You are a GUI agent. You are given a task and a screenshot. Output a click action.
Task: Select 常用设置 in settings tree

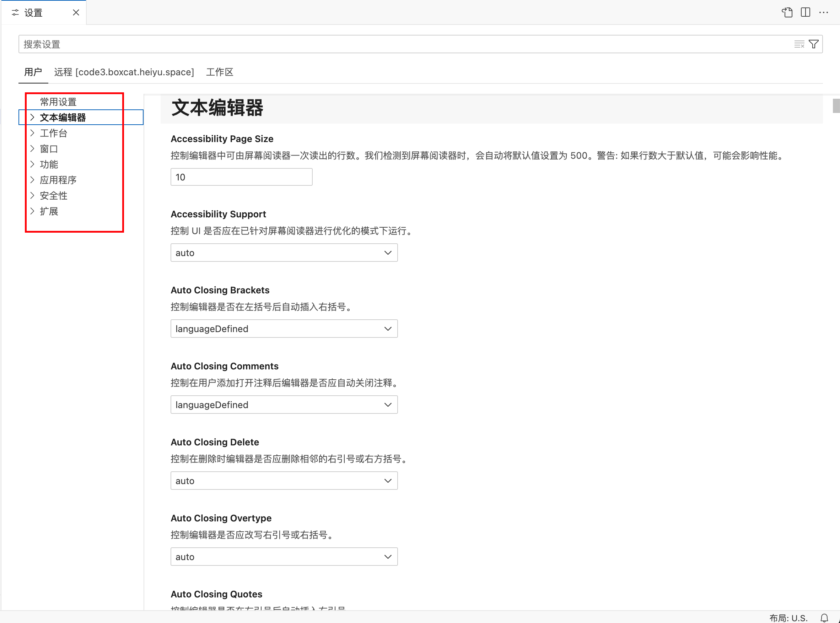58,102
